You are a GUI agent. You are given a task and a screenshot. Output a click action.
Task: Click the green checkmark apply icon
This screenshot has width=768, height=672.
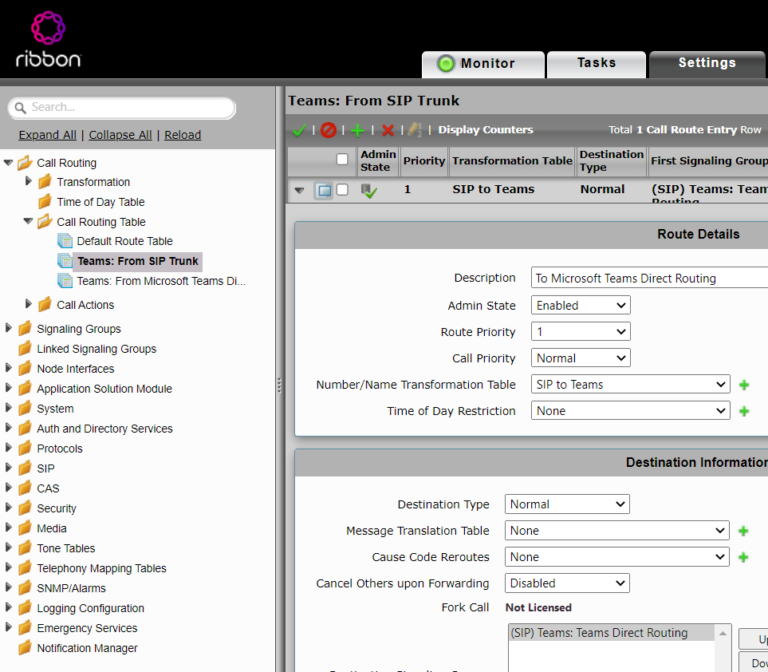299,130
